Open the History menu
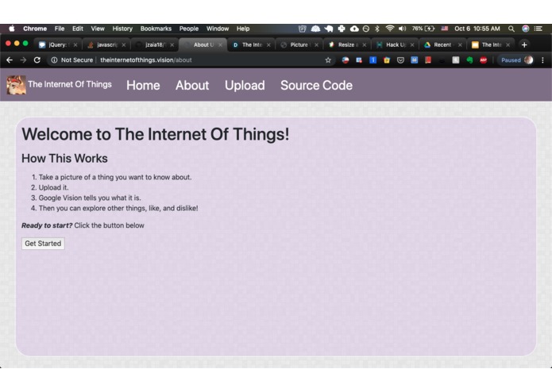Viewport: 552px width, 392px height. click(122, 29)
